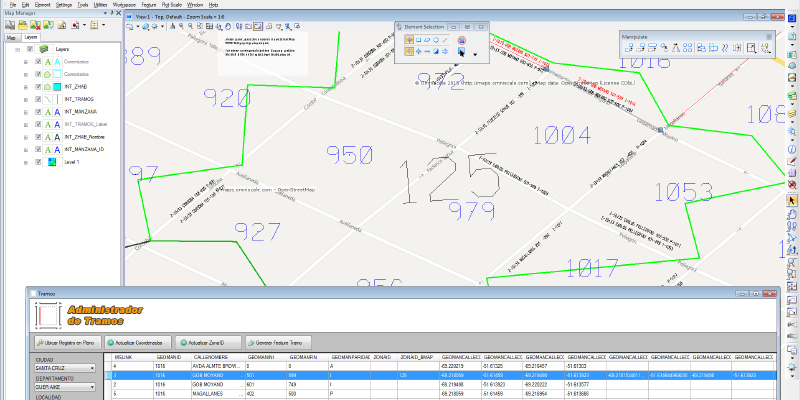Screen dimensions: 800x400
Task: Open the Workspace menu
Action: (123, 5)
